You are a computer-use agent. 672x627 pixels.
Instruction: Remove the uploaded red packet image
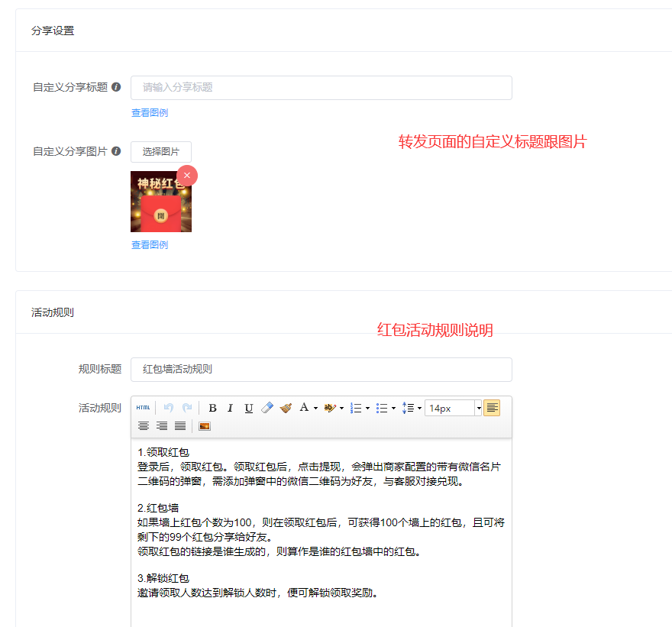pyautogui.click(x=187, y=176)
